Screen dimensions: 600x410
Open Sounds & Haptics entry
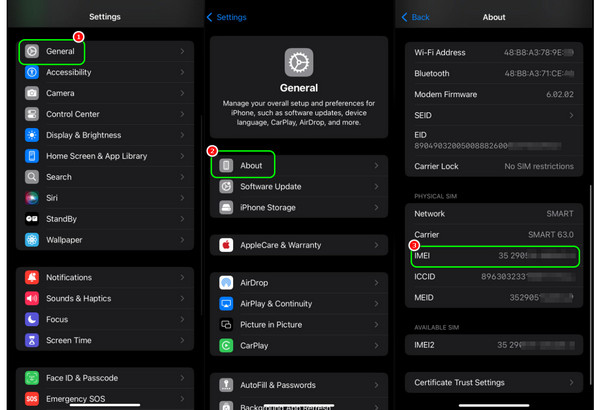pos(105,298)
